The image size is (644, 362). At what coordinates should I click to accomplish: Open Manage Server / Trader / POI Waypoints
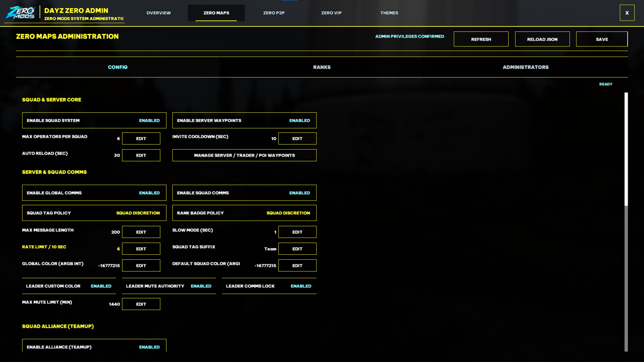[244, 155]
